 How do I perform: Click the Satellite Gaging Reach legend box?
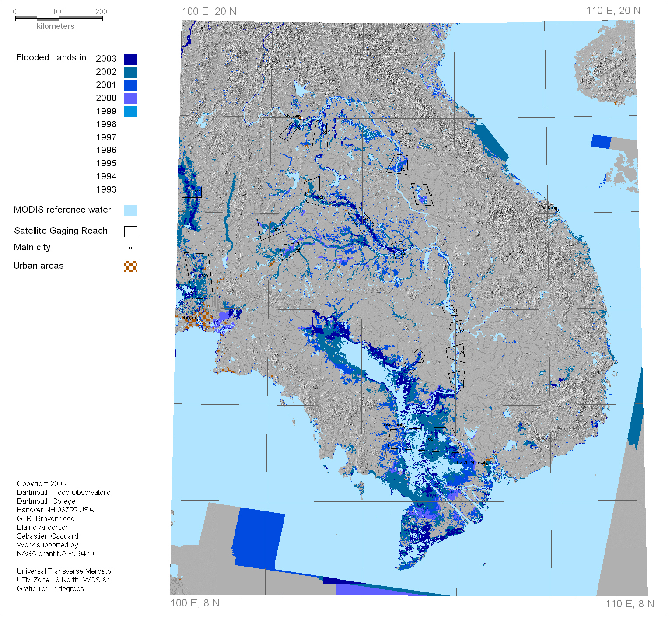pyautogui.click(x=130, y=231)
